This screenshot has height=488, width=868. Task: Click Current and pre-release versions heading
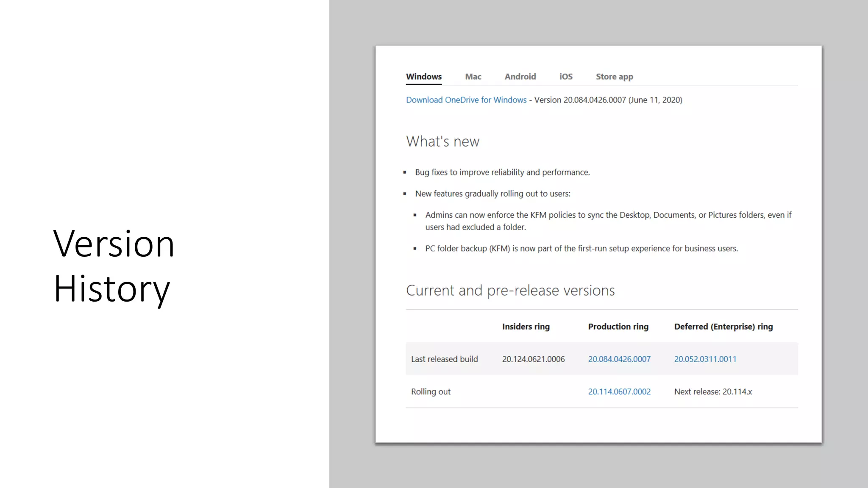pos(510,291)
